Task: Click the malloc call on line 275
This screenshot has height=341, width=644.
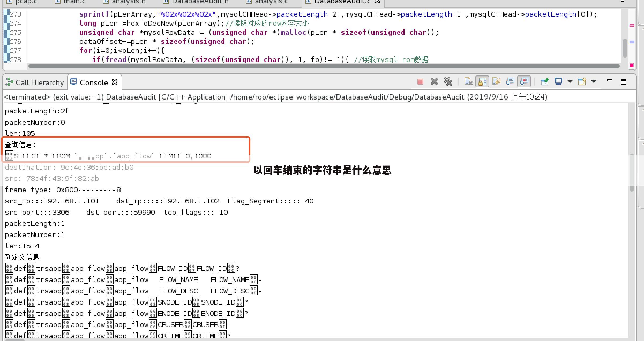Action: tap(293, 32)
